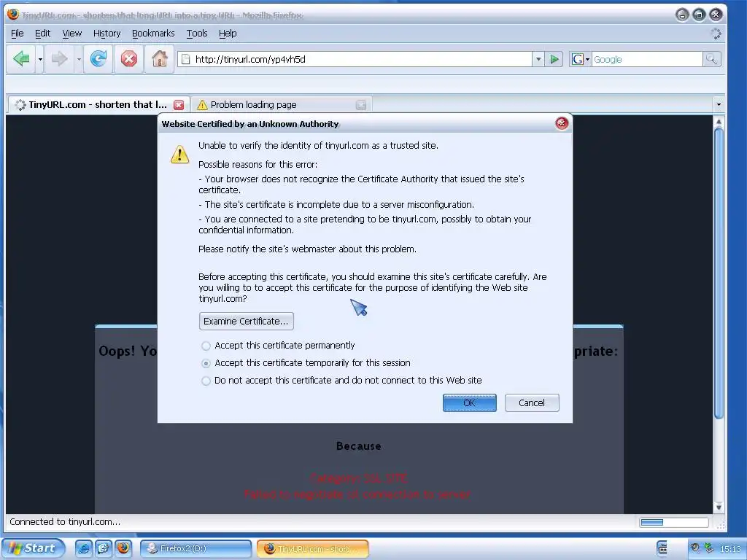
Task: Click the keyboard icon in the taskbar
Action: point(662,549)
